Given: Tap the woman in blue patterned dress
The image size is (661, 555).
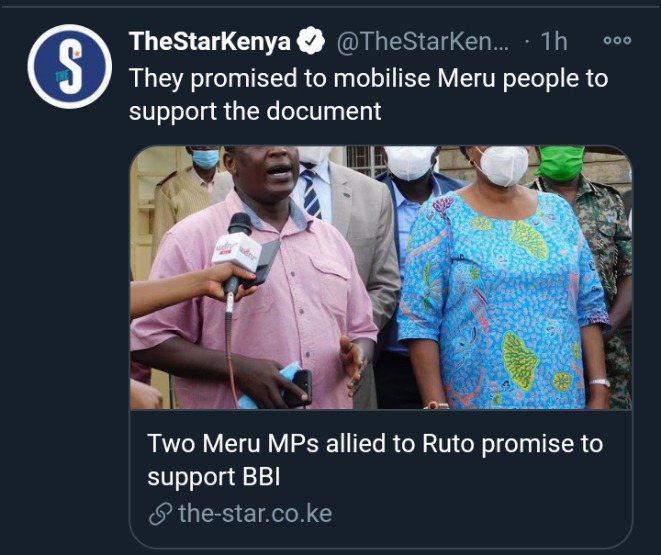Looking at the screenshot, I should [x=504, y=280].
